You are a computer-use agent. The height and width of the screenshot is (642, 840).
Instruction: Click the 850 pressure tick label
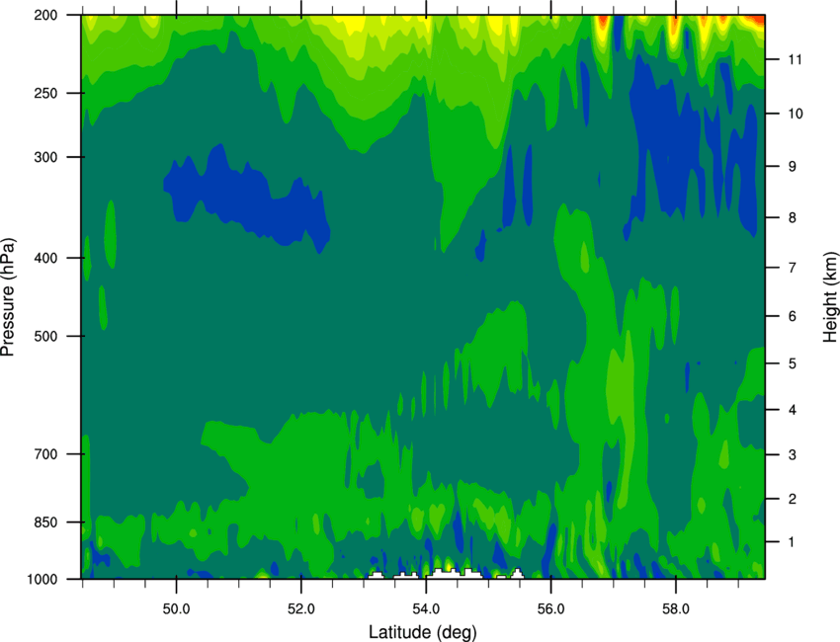45,522
